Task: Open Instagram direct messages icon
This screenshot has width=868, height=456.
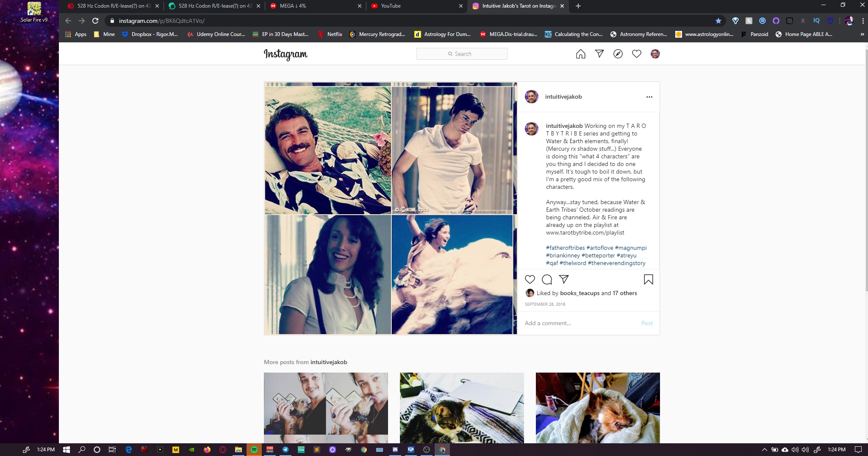Action: (x=599, y=54)
